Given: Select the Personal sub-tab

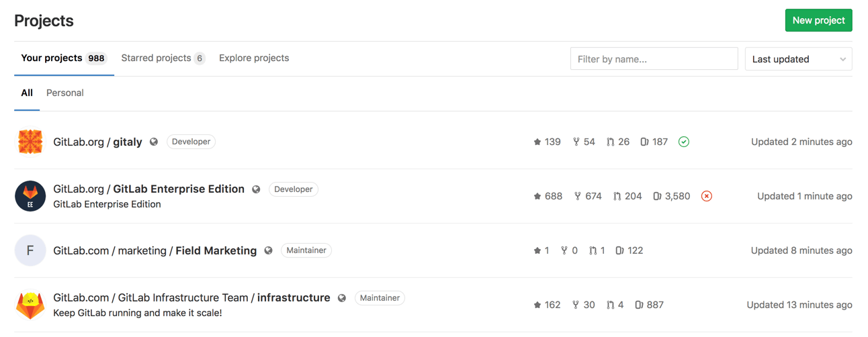Looking at the screenshot, I should tap(65, 93).
